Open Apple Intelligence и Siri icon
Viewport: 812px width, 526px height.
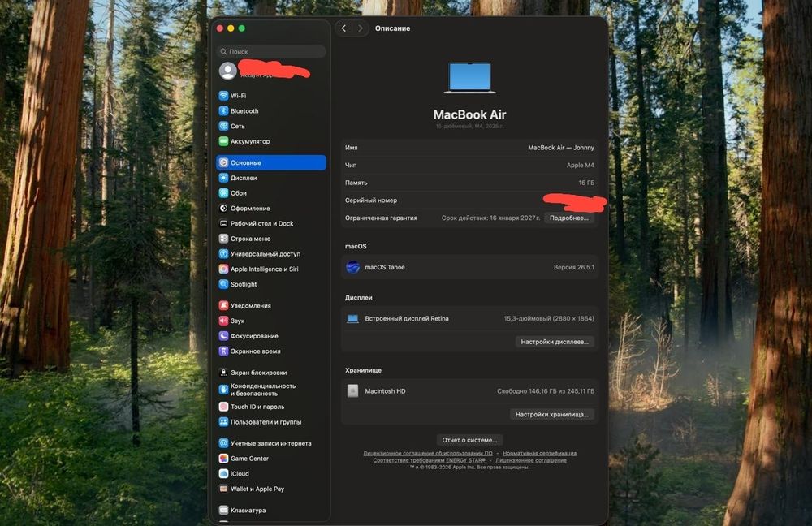[x=223, y=269]
